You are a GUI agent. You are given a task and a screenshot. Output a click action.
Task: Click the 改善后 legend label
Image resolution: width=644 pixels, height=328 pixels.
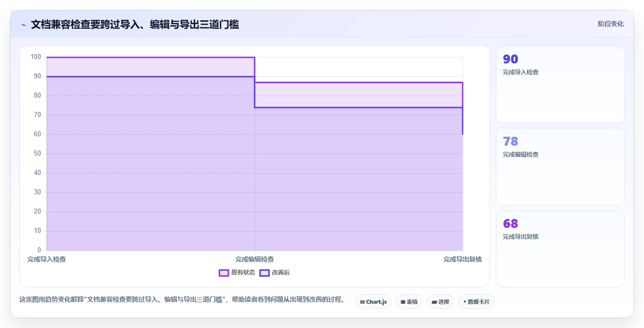coord(281,273)
